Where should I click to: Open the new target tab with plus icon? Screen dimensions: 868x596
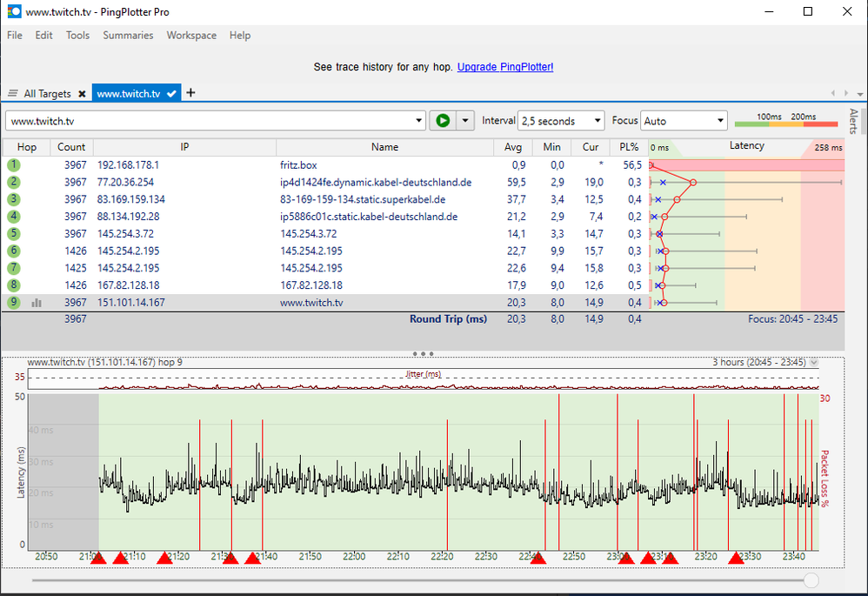(x=191, y=93)
